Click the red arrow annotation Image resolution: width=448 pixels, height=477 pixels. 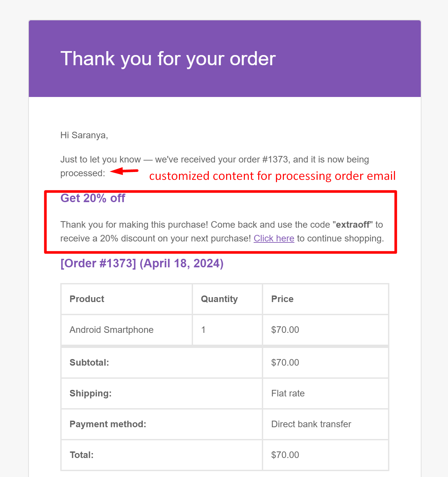click(x=124, y=171)
